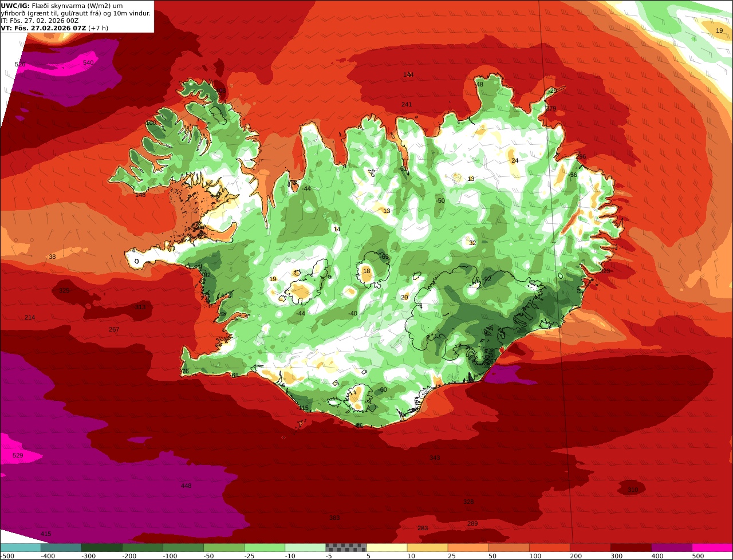Viewport: 733px width, 560px height.
Task: Click the legend swatch between 300 and 400
Action: click(x=630, y=547)
